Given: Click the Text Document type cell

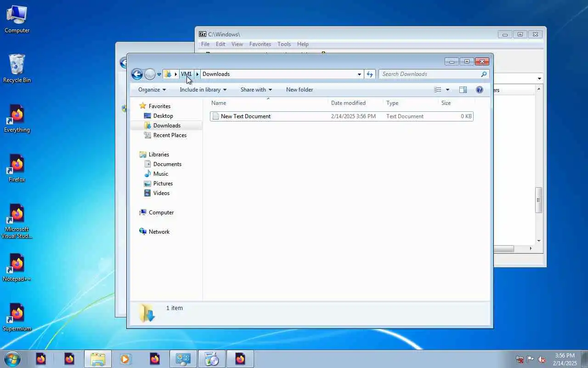Looking at the screenshot, I should click(405, 116).
